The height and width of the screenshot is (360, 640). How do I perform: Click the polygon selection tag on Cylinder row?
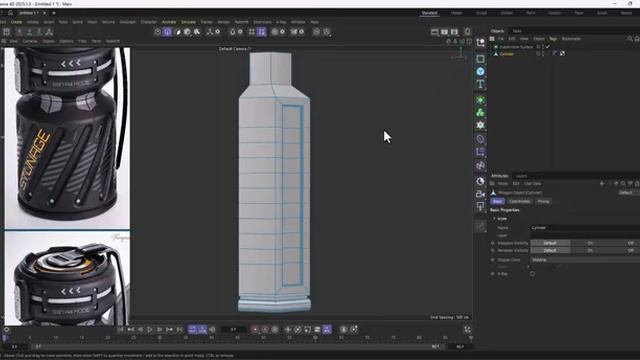point(562,53)
